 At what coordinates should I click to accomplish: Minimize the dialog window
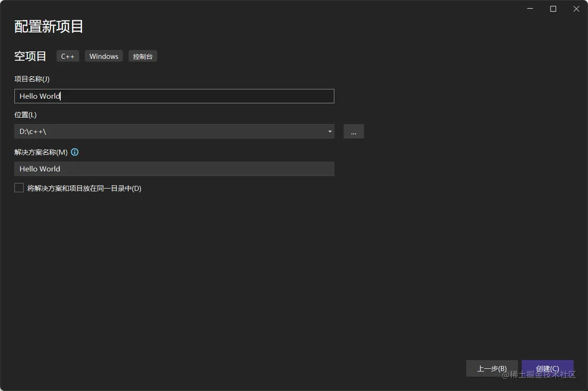530,9
